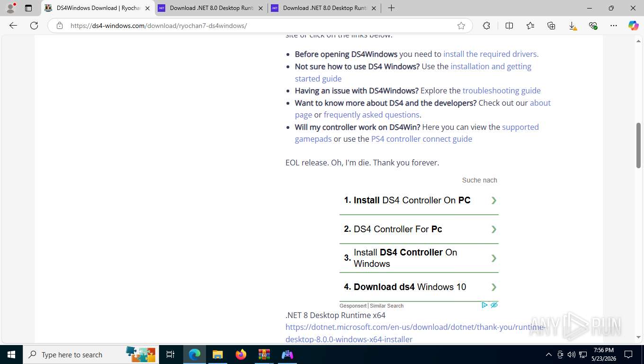Click chevron beside Install DS4 Controller On PC
Viewport: 644px width, 364px height.
pos(494,200)
